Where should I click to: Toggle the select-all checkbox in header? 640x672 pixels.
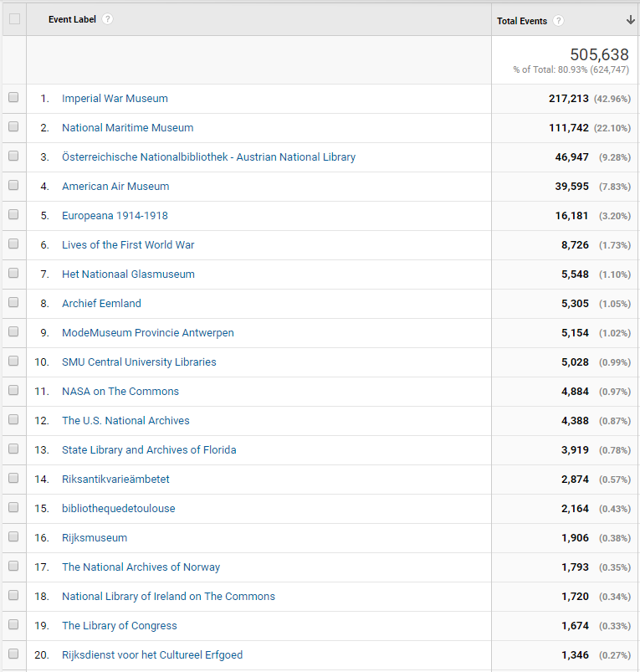(14, 19)
